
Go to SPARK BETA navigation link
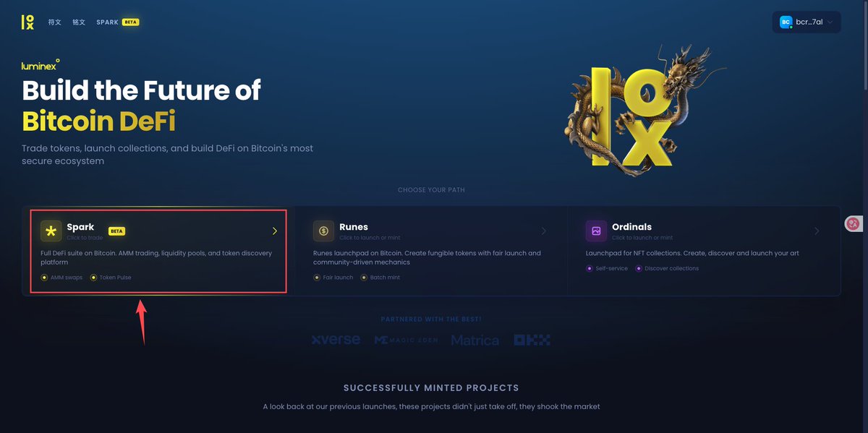[118, 22]
